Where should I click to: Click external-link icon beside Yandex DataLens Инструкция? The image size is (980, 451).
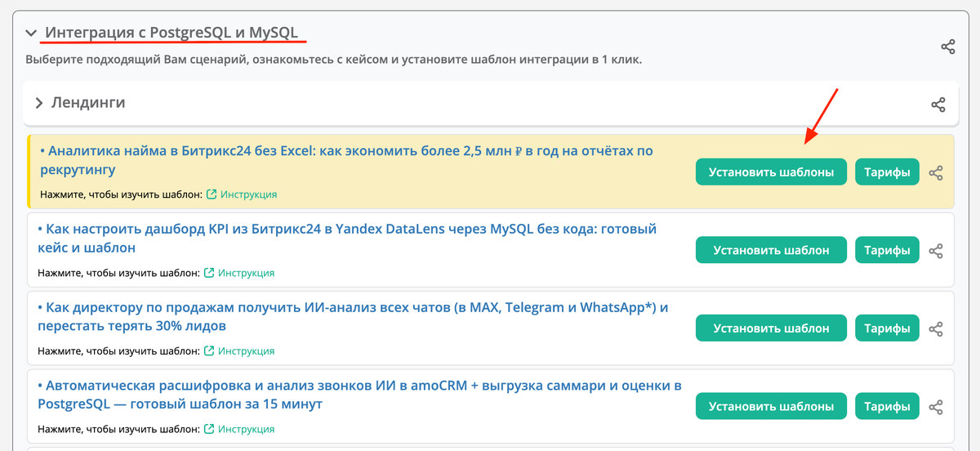[209, 273]
